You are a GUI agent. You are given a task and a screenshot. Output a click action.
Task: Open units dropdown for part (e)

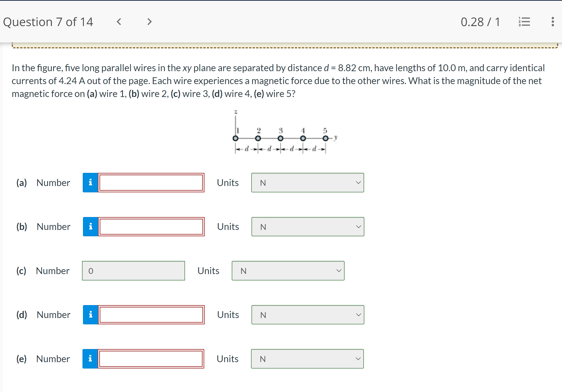tap(307, 359)
